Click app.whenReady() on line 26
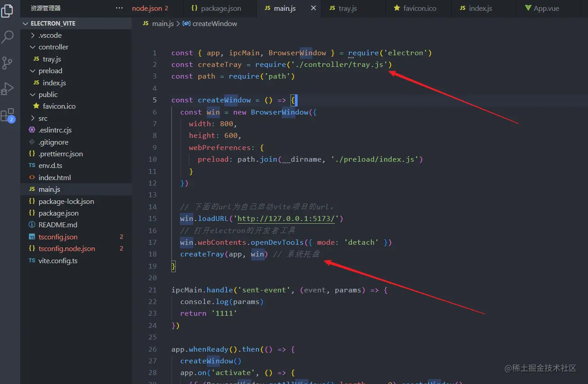588x384 pixels. click(204, 349)
